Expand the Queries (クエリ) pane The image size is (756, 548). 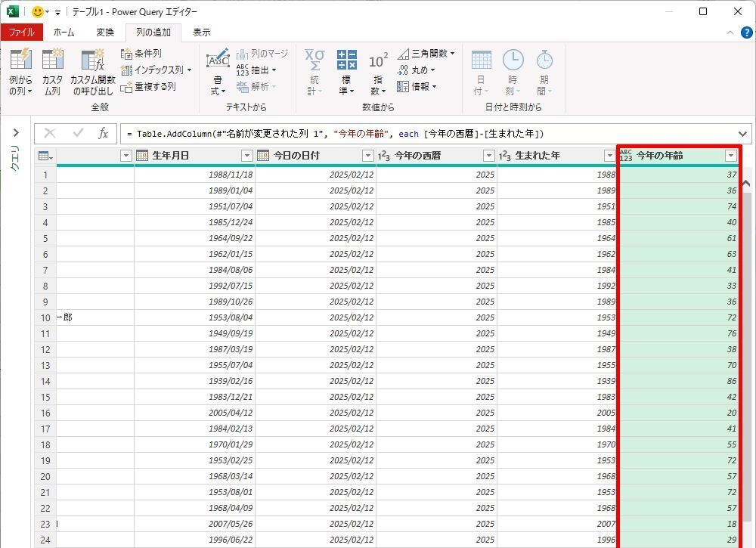[x=16, y=132]
